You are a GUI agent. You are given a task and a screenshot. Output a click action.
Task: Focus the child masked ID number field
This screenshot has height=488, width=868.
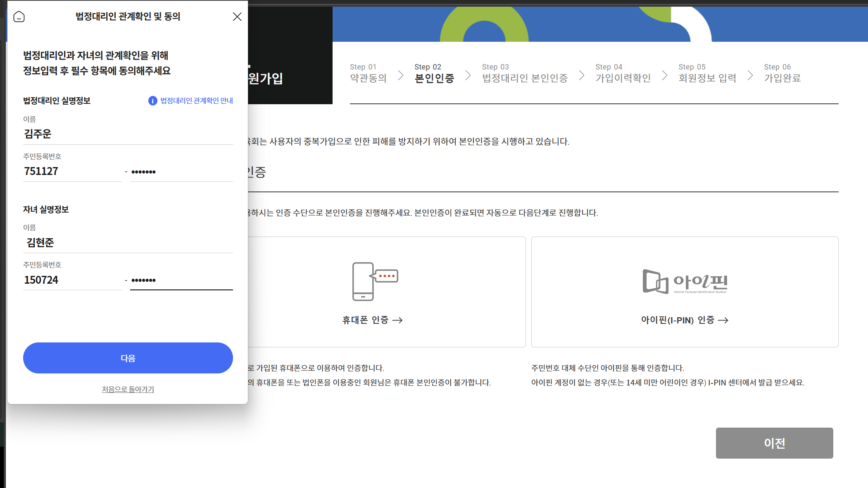tap(181, 280)
